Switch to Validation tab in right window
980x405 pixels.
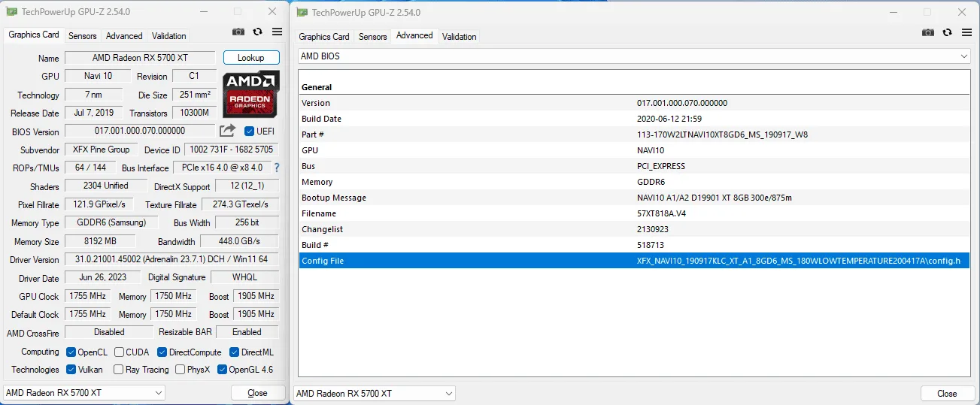point(459,37)
